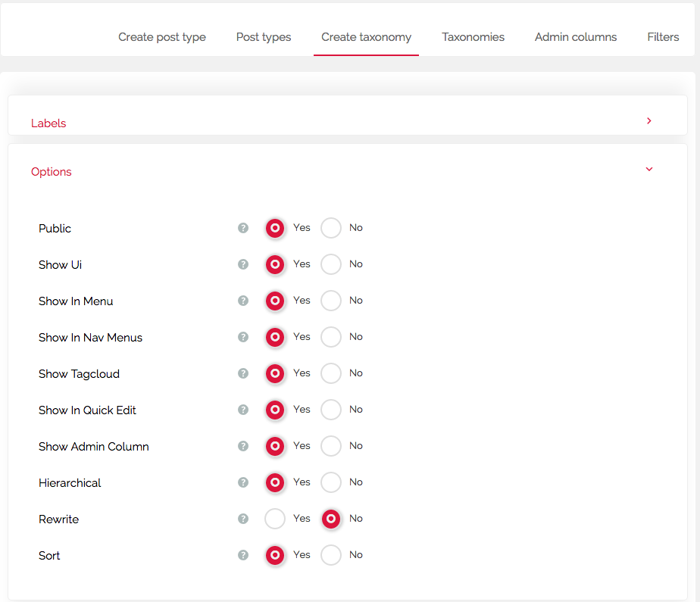
Task: Click the Hierarchical help question mark
Action: [x=243, y=482]
